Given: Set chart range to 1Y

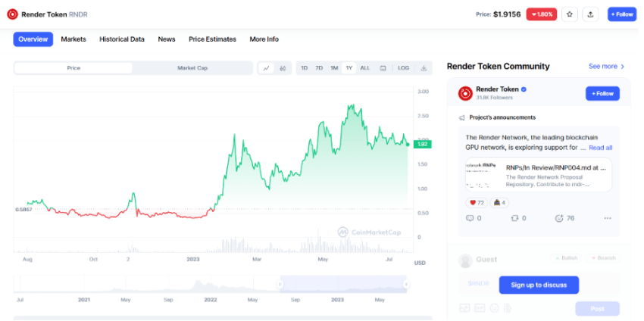Looking at the screenshot, I should pos(349,68).
